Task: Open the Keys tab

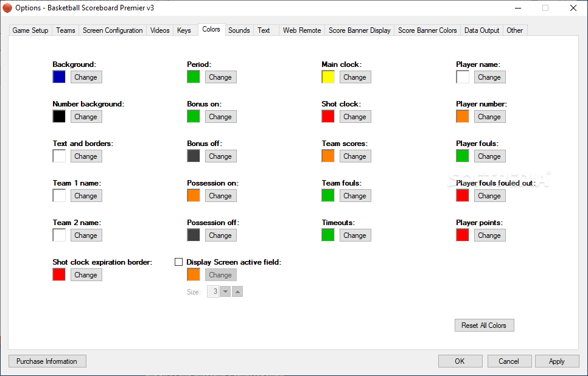Action: pyautogui.click(x=184, y=30)
